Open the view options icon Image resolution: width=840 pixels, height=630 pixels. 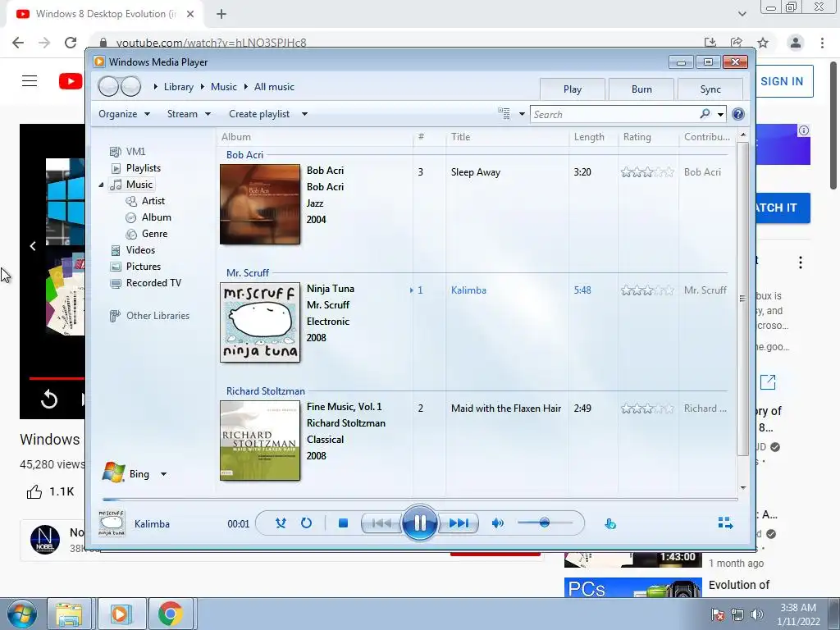pyautogui.click(x=504, y=113)
